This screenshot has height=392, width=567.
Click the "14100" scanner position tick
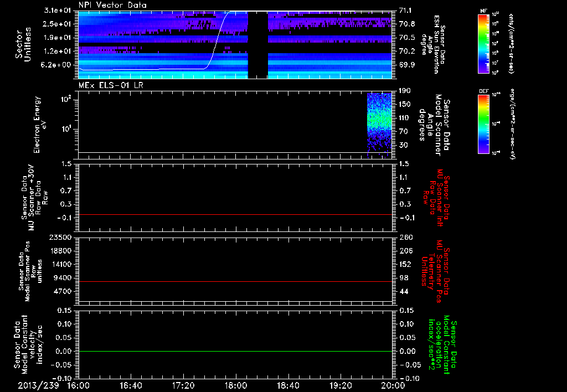60,264
